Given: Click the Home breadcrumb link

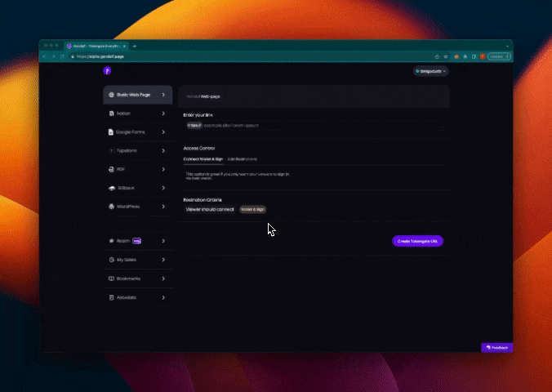Looking at the screenshot, I should [192, 96].
